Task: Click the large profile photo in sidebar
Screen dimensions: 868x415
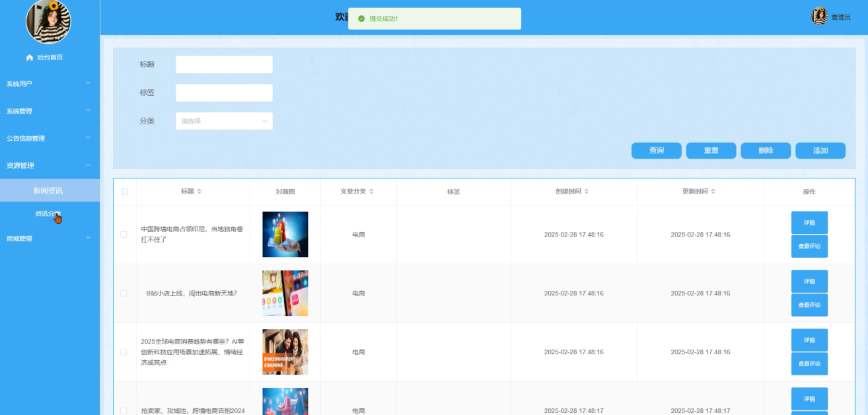Action: (48, 21)
